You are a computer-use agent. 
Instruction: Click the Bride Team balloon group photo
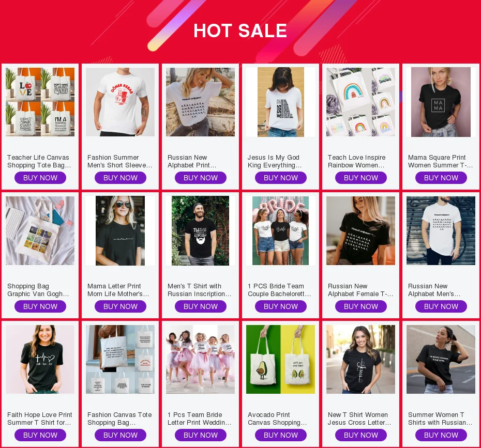click(x=281, y=231)
